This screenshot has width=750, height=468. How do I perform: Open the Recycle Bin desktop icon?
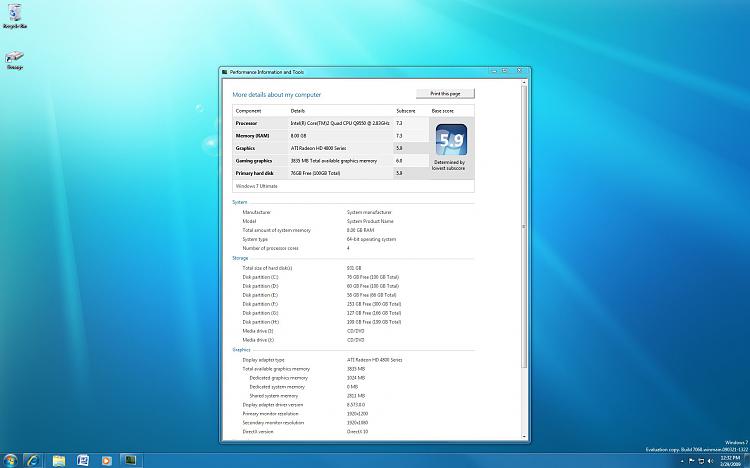(x=15, y=16)
